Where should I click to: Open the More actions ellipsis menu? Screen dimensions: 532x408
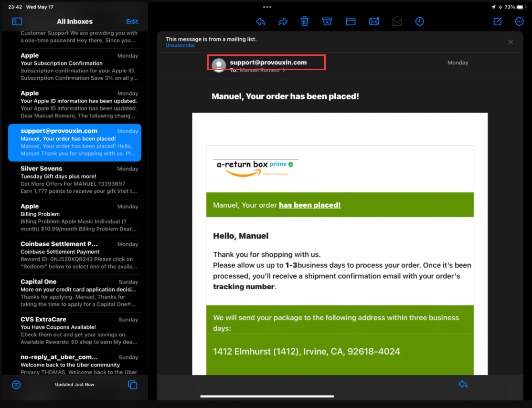520,21
